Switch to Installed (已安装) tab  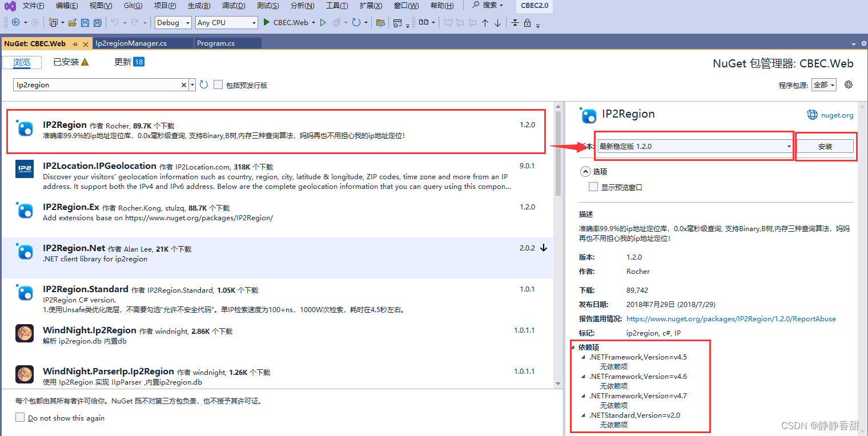coord(71,62)
